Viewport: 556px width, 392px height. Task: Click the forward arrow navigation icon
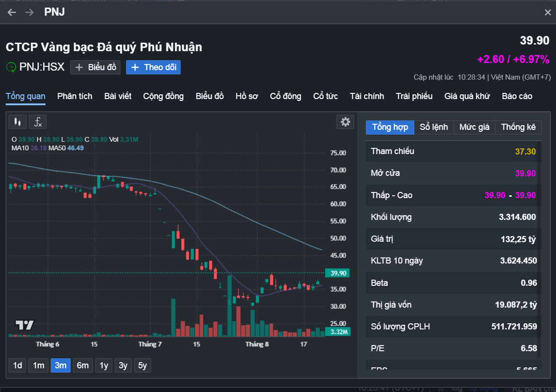click(x=29, y=12)
